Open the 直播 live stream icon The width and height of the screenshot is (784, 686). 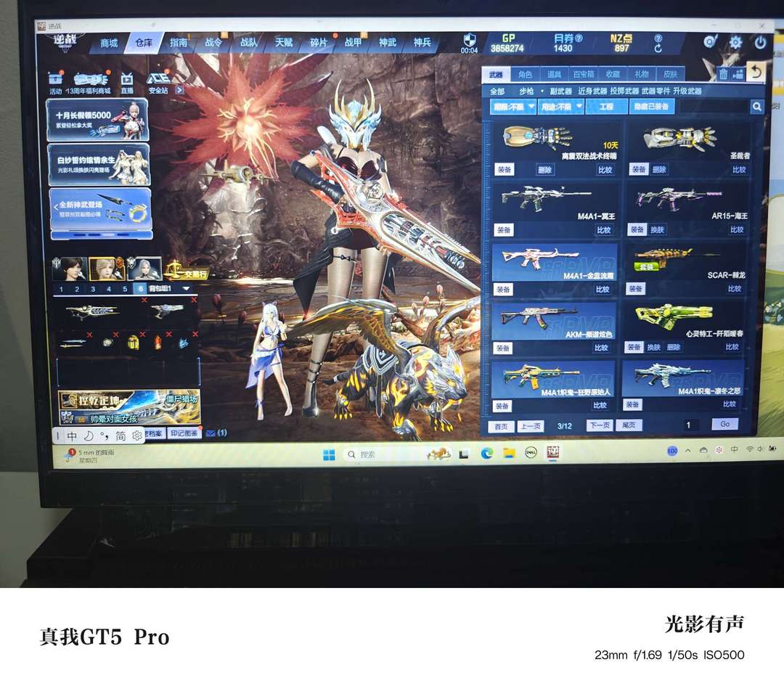[127, 79]
